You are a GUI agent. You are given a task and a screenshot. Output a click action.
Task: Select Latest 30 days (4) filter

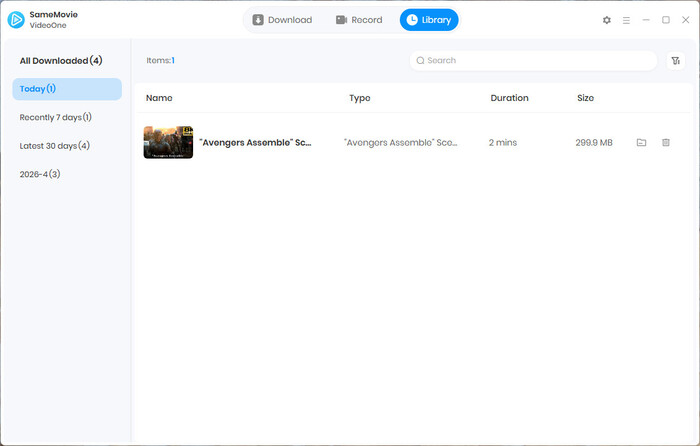click(54, 146)
